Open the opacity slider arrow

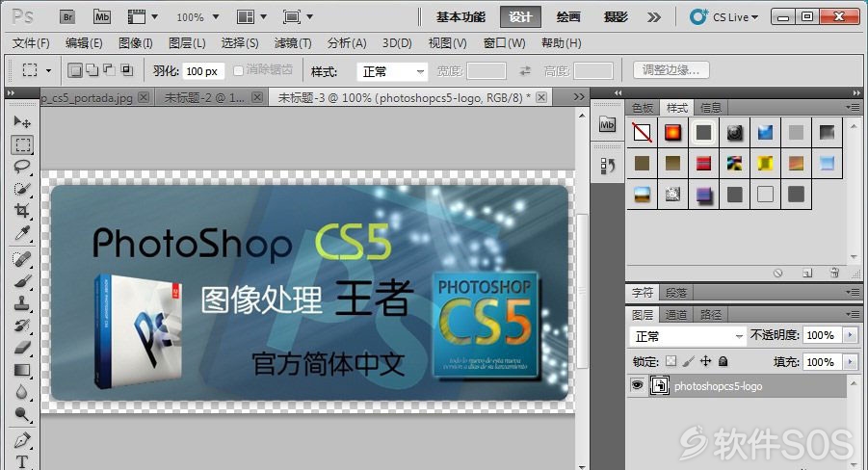[851, 335]
